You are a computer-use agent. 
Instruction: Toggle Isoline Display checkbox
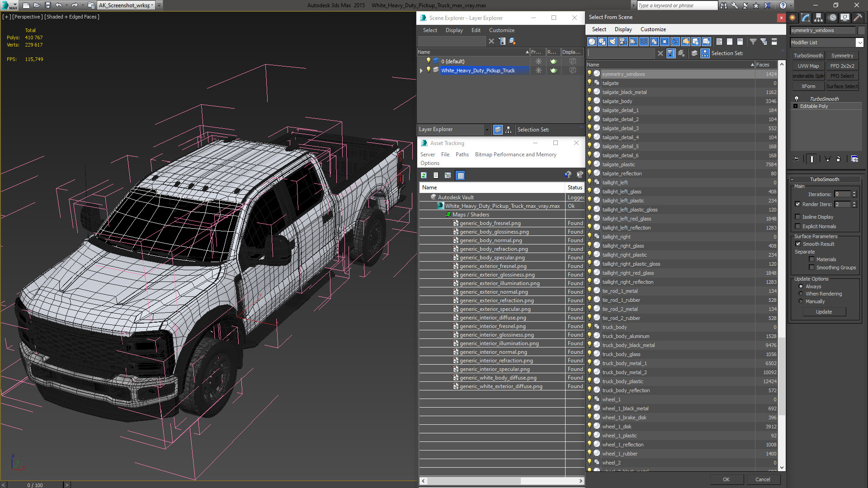(x=798, y=217)
